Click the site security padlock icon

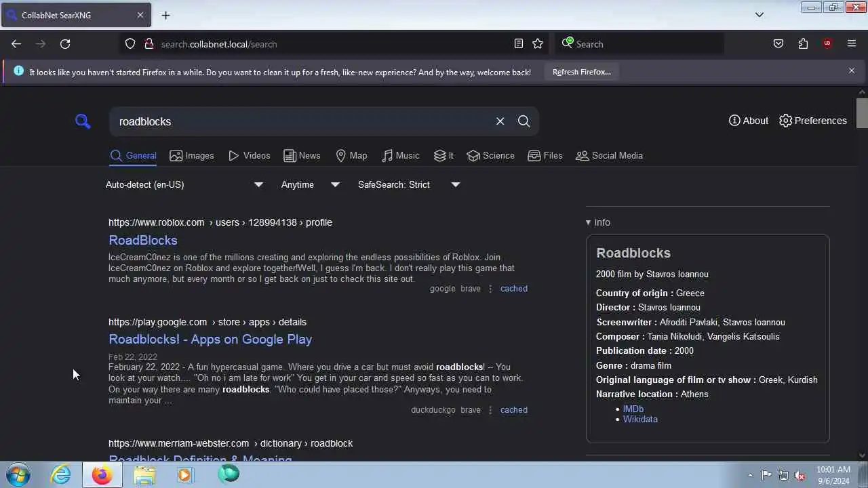(149, 44)
